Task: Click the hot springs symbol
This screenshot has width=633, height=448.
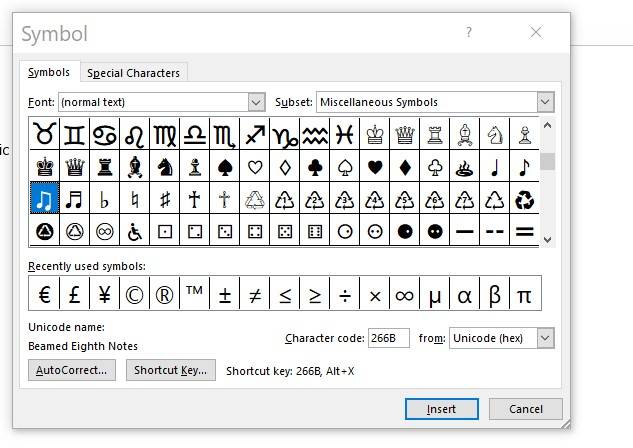Action: pos(464,167)
